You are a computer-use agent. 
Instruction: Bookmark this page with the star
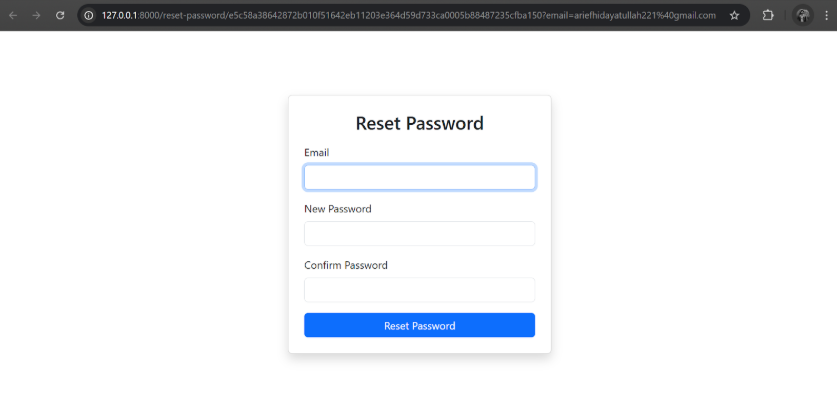(735, 16)
